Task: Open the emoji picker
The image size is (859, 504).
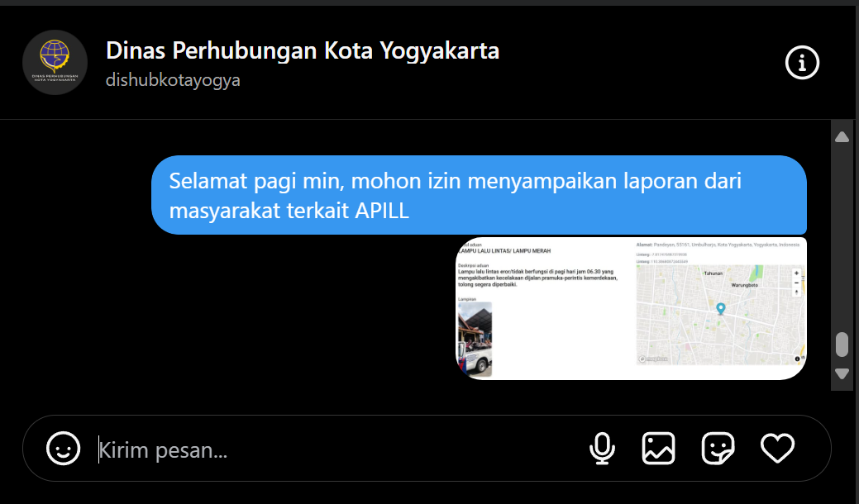Action: coord(64,449)
